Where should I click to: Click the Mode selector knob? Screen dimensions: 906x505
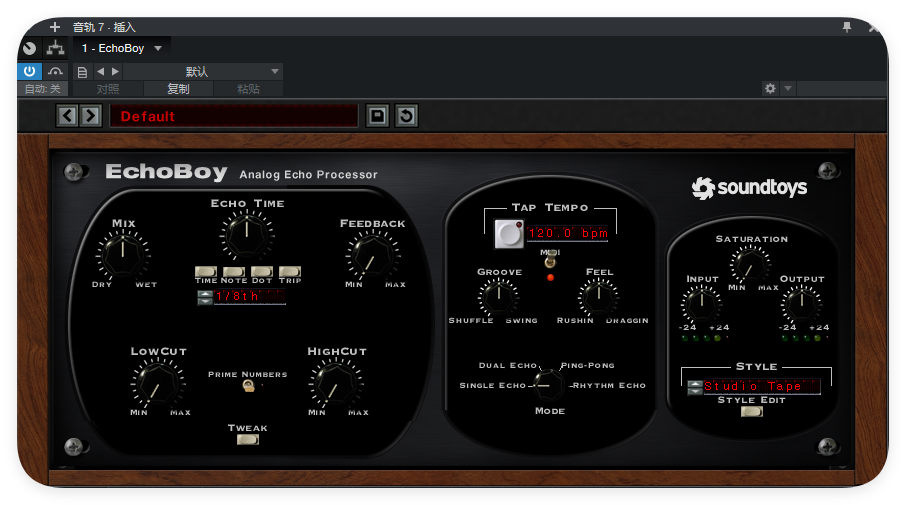click(547, 385)
